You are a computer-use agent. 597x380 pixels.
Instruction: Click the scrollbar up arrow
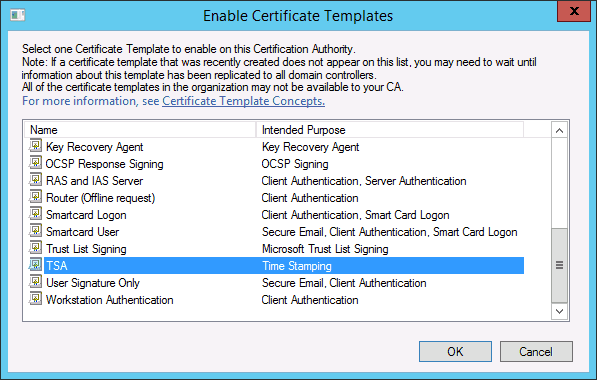click(x=559, y=131)
